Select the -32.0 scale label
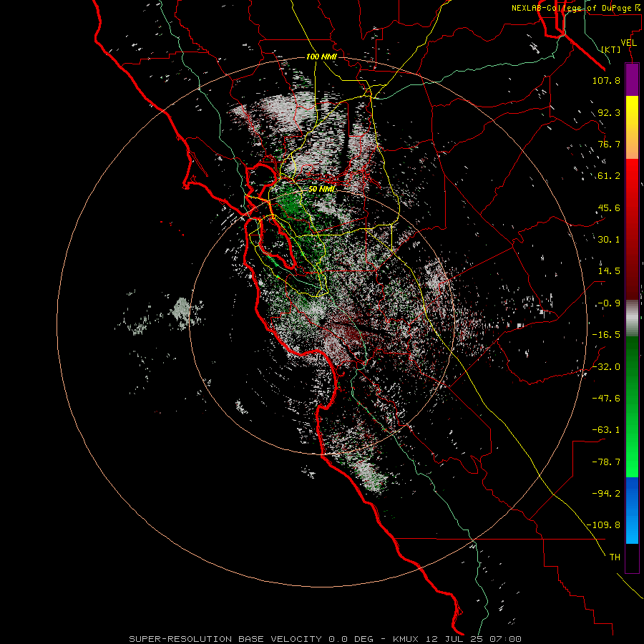The width and height of the screenshot is (644, 644). click(606, 367)
